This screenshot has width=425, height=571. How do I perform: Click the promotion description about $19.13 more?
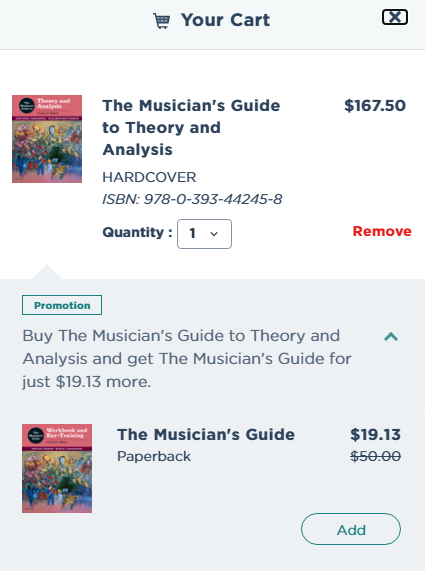coord(187,359)
